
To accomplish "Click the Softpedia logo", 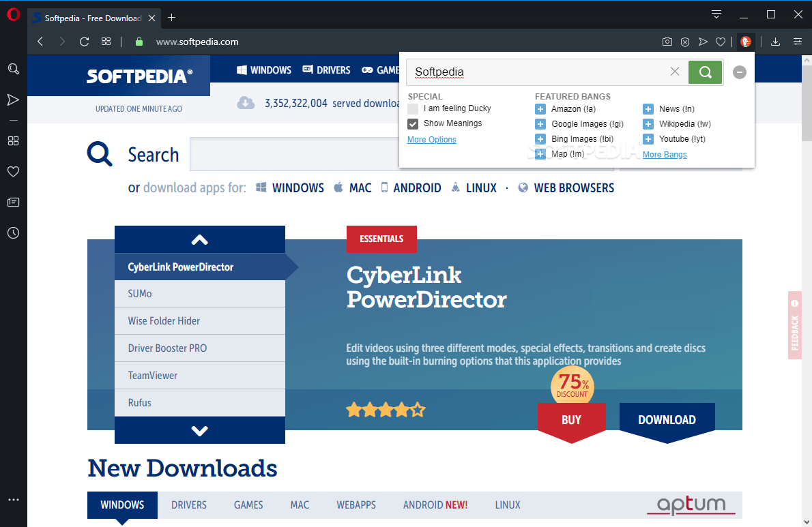I will pyautogui.click(x=139, y=76).
